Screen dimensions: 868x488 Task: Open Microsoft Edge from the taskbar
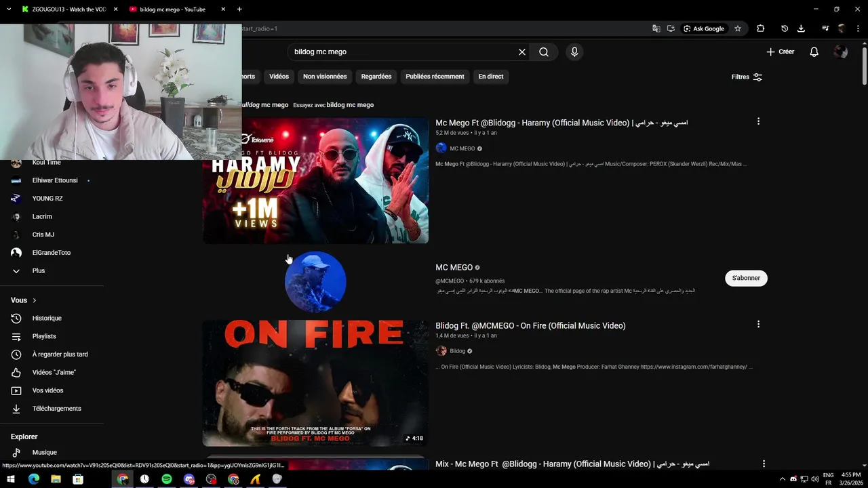click(x=33, y=479)
